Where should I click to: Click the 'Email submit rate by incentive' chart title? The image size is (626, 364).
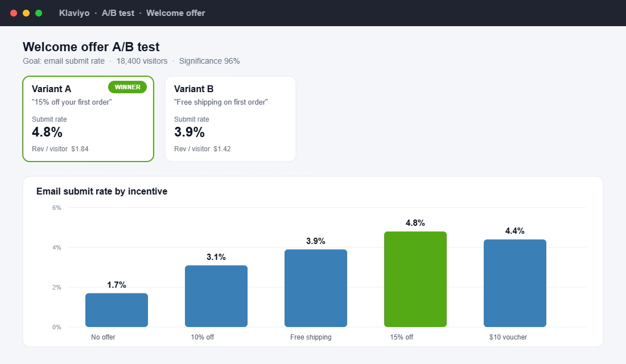(102, 192)
